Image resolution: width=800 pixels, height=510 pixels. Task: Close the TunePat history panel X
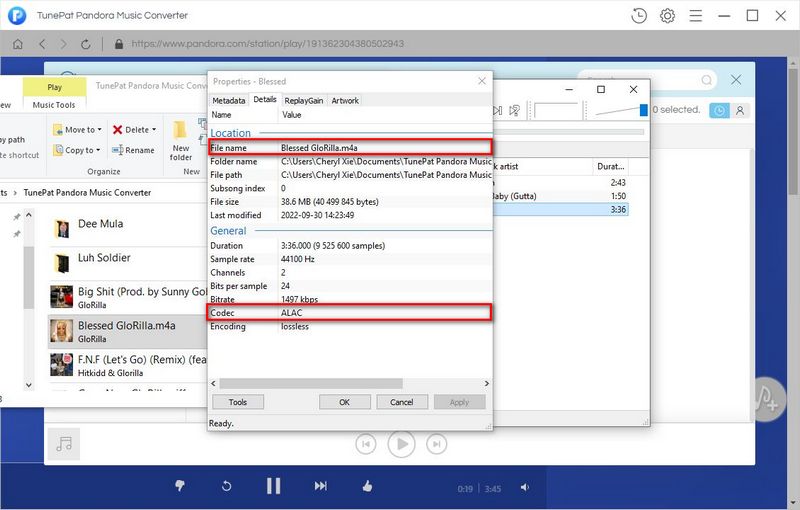(736, 80)
